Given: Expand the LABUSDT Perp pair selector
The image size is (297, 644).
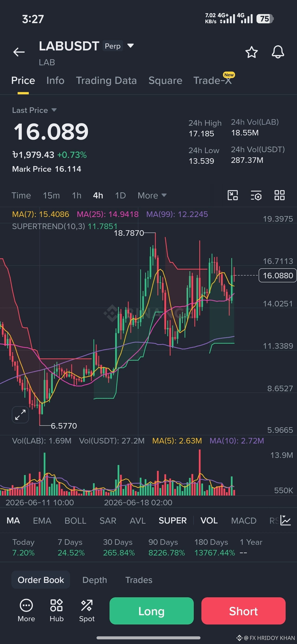Looking at the screenshot, I should [x=130, y=46].
